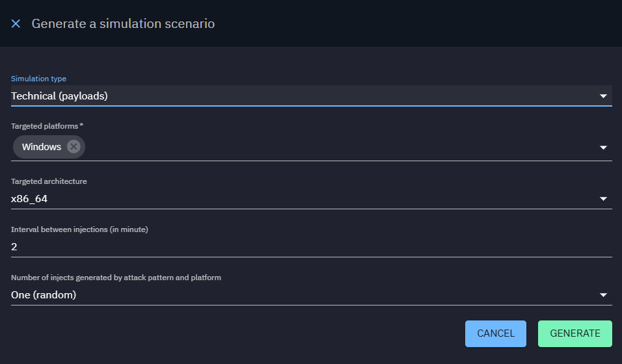The height and width of the screenshot is (364, 622).
Task: Click the Targeted architecture label
Action: click(49, 181)
